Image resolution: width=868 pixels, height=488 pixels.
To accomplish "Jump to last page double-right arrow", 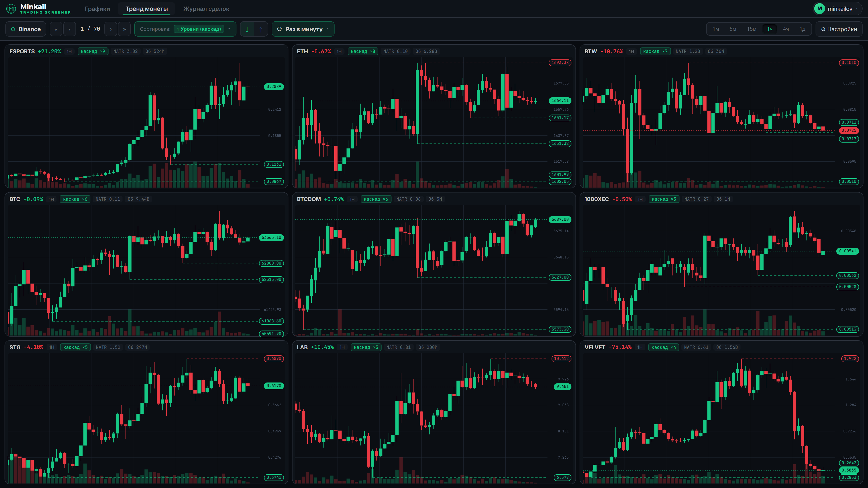I will [124, 29].
